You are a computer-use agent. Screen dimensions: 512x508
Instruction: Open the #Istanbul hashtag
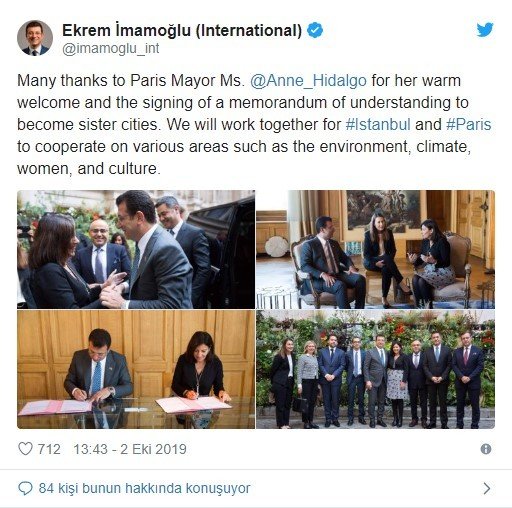[378, 124]
